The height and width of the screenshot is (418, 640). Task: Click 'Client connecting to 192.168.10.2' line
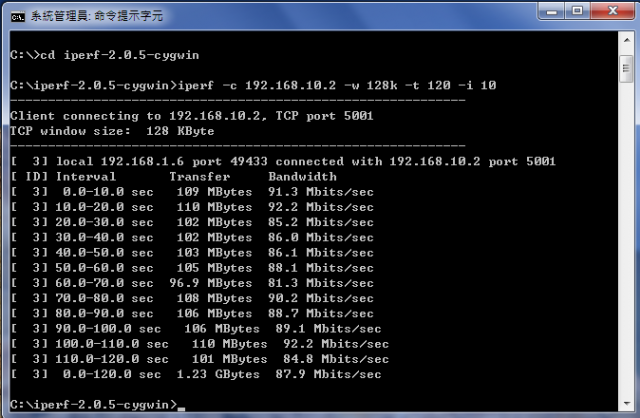(192, 116)
